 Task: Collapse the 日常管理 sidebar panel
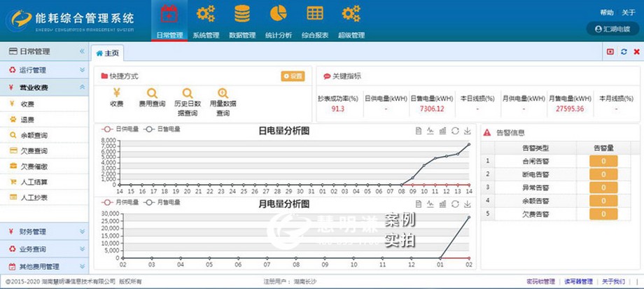tap(82, 51)
